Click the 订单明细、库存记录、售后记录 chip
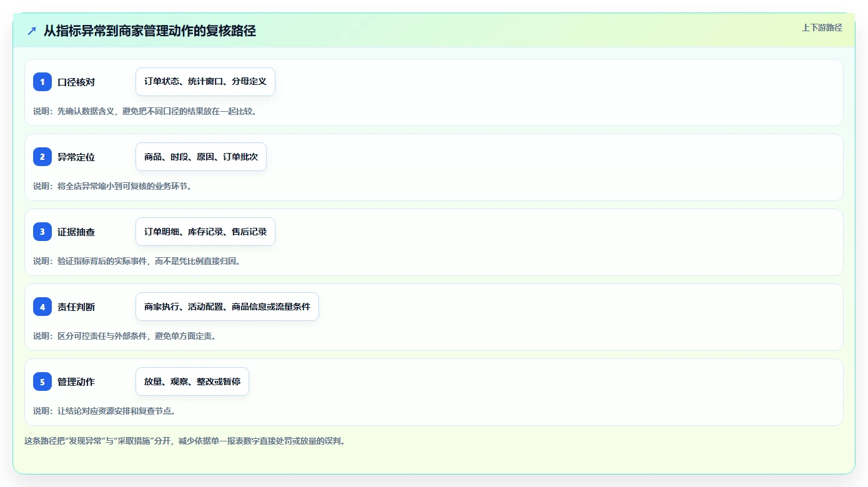Viewport: 868px width, 487px height. (205, 232)
